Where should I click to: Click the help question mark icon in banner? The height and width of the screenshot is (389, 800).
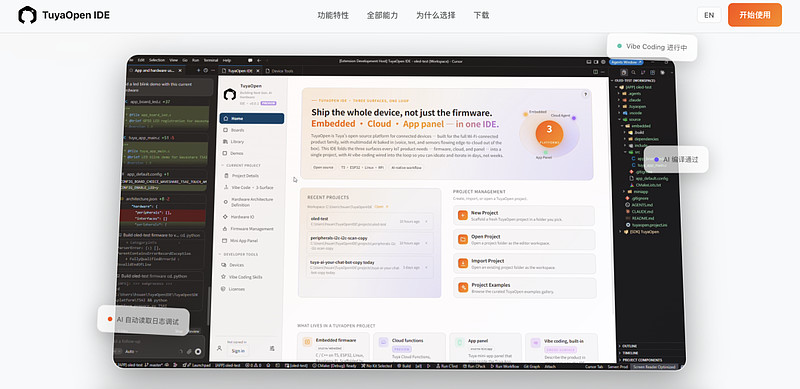pos(585,94)
